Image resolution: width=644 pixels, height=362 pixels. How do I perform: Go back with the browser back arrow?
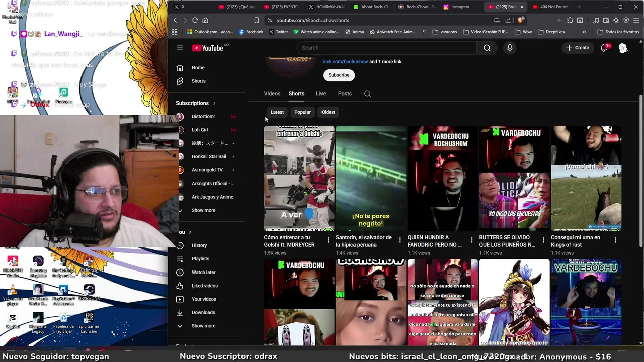click(x=175, y=20)
